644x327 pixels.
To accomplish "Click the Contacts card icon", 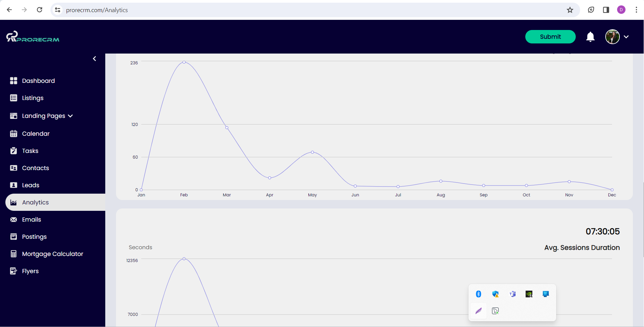I will tap(13, 168).
